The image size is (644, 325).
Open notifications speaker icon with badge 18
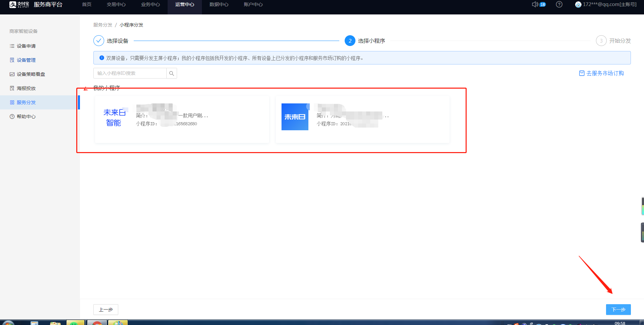pyautogui.click(x=539, y=4)
